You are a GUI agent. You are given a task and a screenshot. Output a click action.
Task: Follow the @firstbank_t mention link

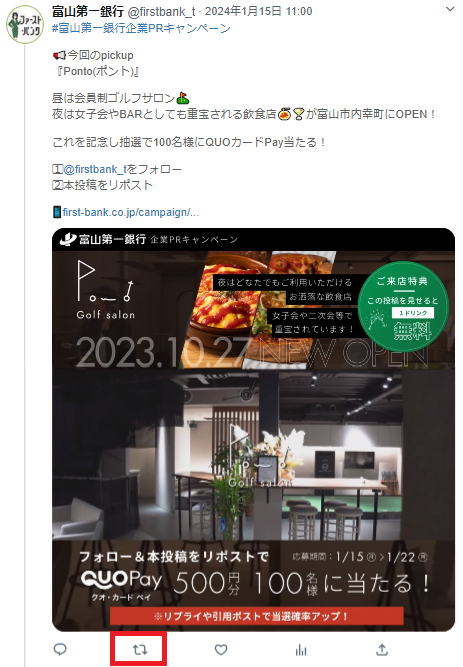(95, 169)
